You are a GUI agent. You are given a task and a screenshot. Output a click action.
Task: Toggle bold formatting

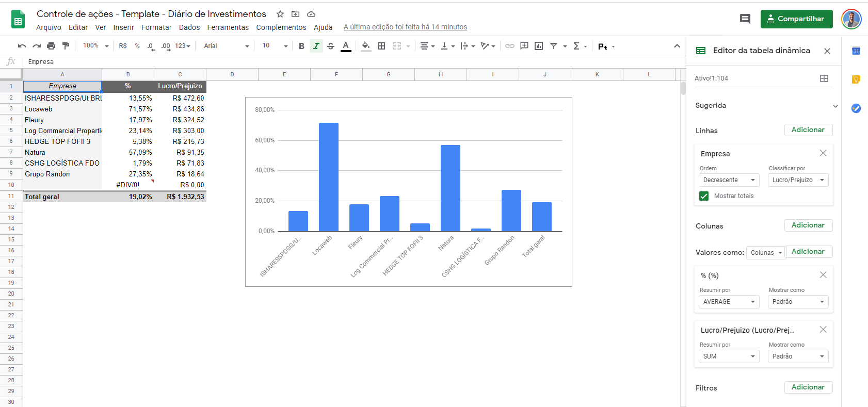click(x=302, y=46)
